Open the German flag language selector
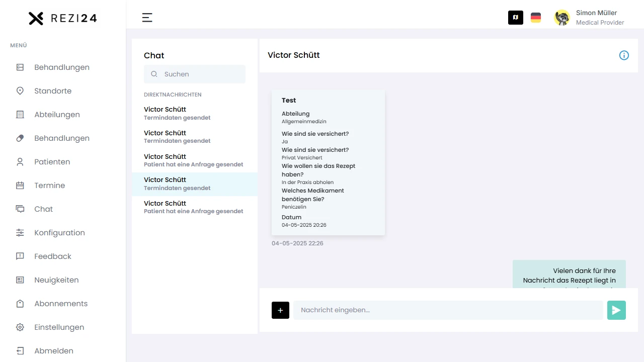Screen dimensions: 644x362 pyautogui.click(x=536, y=18)
